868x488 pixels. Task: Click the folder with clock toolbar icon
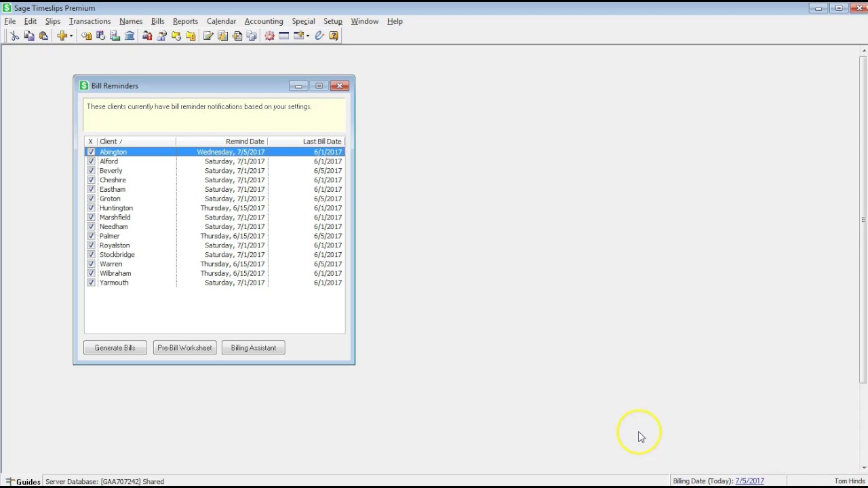(176, 36)
